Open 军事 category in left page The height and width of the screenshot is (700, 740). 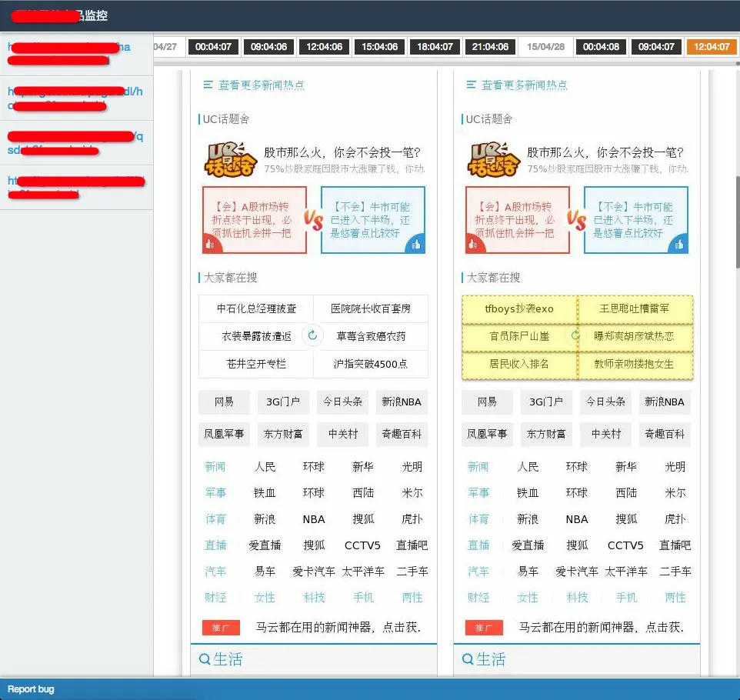(215, 493)
